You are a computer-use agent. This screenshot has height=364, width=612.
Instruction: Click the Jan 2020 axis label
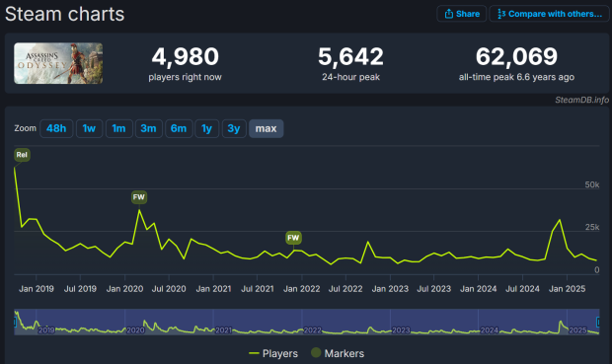coord(124,289)
